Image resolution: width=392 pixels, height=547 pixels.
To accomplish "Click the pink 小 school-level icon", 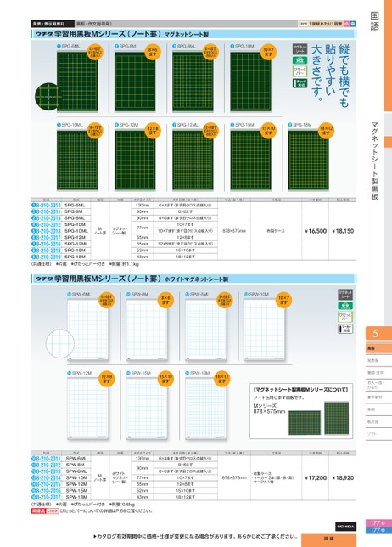I will 347,24.
